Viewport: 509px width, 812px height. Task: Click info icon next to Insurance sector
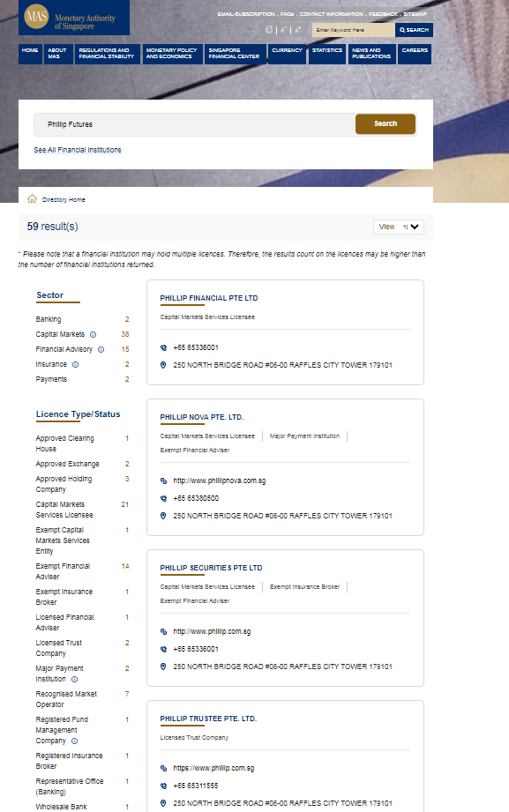[76, 365]
